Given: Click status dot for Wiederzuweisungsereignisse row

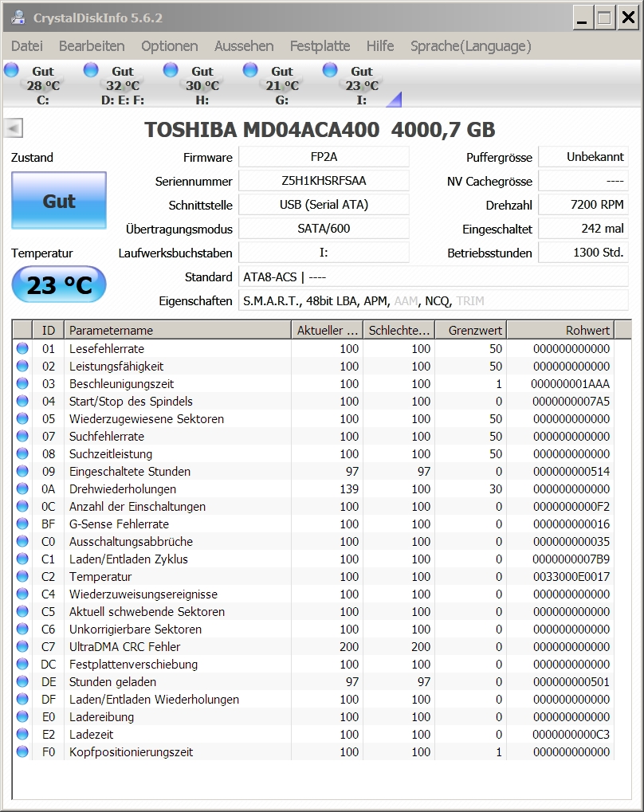Looking at the screenshot, I should pos(22,594).
